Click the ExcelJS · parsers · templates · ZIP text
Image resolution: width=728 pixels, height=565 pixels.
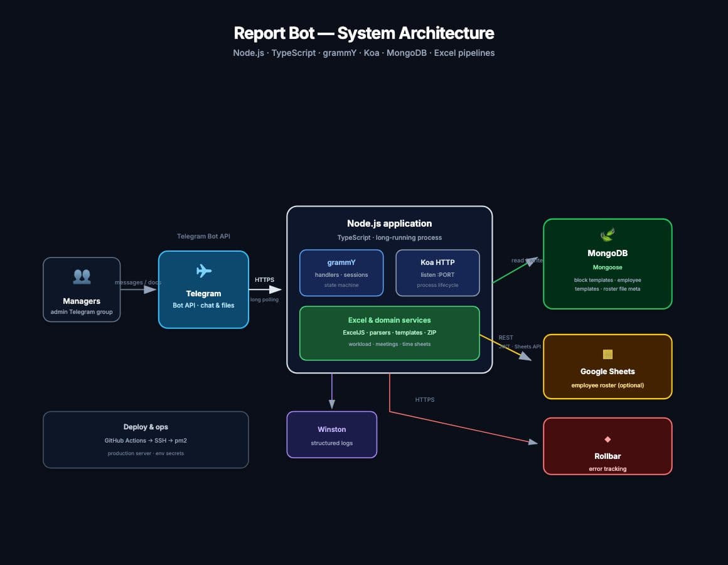[x=390, y=333]
